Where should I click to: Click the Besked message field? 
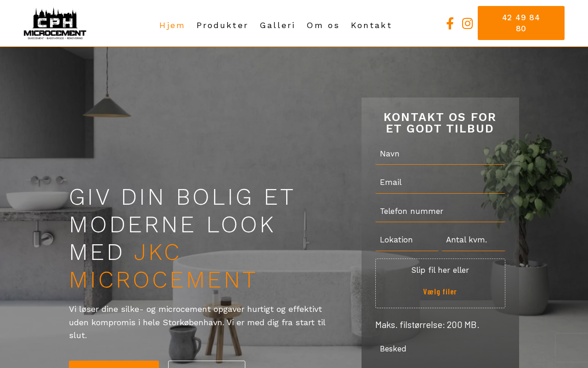(440, 353)
